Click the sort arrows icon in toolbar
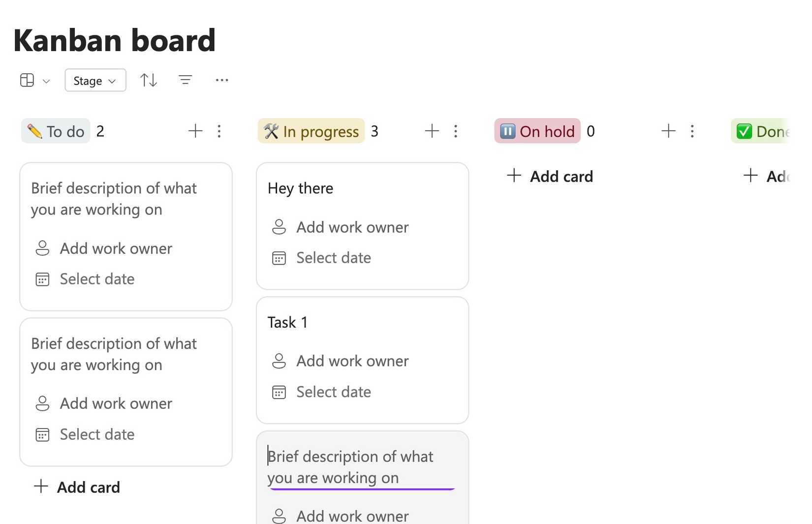This screenshot has height=524, width=812. (x=149, y=80)
